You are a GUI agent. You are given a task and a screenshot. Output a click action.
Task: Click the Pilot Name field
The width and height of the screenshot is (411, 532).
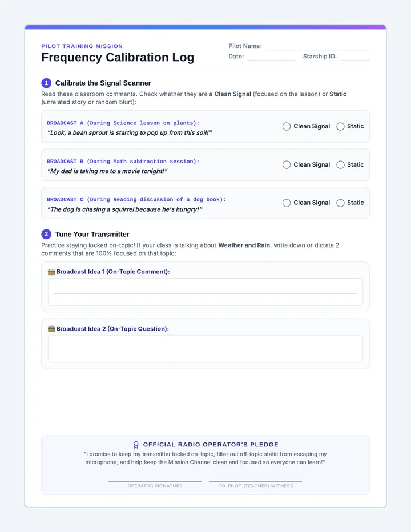click(x=317, y=46)
